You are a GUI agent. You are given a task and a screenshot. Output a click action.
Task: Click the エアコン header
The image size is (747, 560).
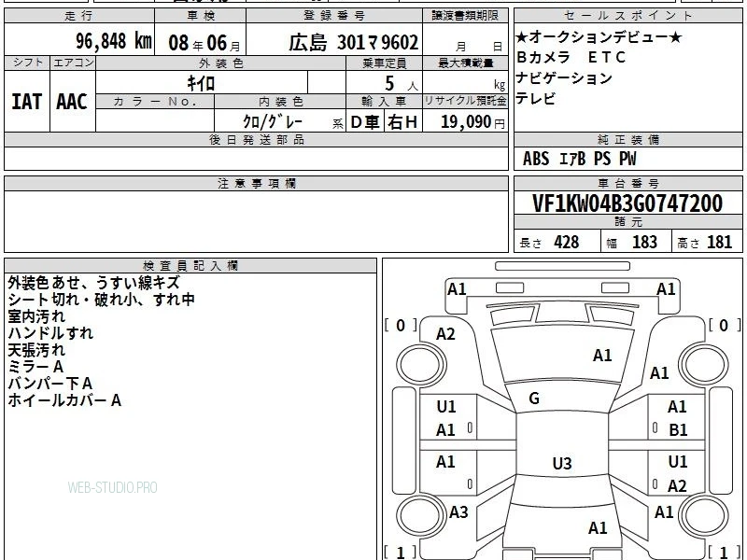[x=73, y=63]
